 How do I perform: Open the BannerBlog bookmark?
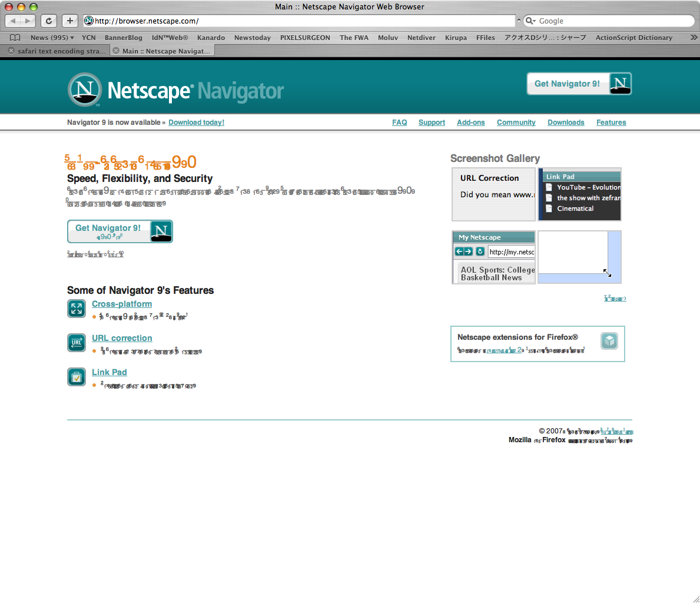pyautogui.click(x=124, y=38)
